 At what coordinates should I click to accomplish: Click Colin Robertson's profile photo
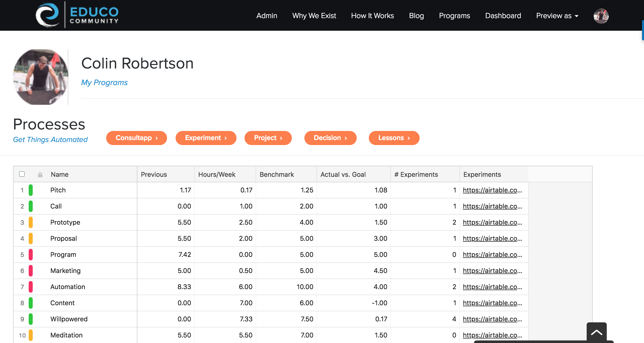(x=41, y=77)
